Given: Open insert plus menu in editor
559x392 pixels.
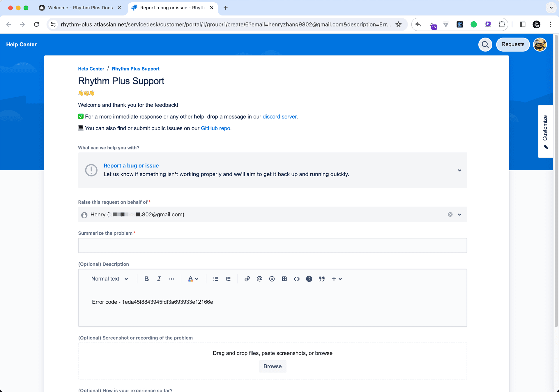Looking at the screenshot, I should [x=337, y=279].
